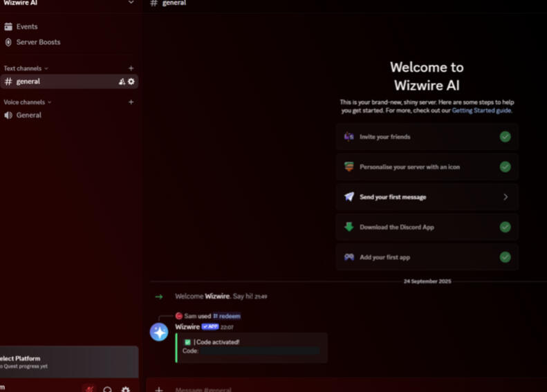Viewport: 547px width, 392px height.
Task: Open Events in the sidebar
Action: point(27,27)
